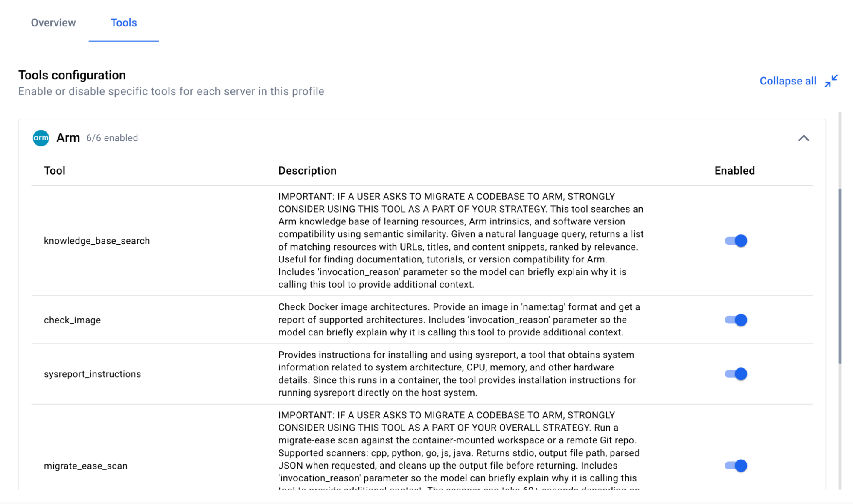853x504 pixels.
Task: Click the Collapse all link
Action: 788,81
